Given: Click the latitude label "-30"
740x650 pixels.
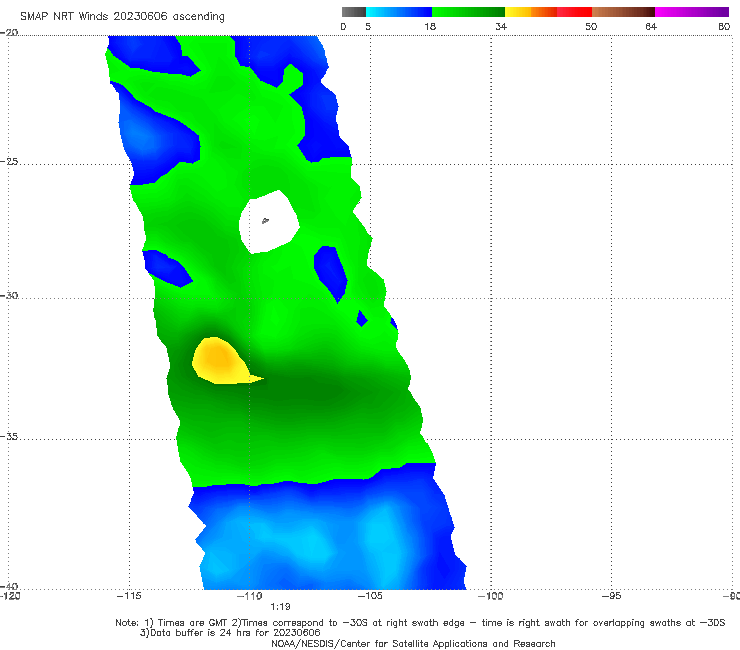Looking at the screenshot, I should coord(9,295).
